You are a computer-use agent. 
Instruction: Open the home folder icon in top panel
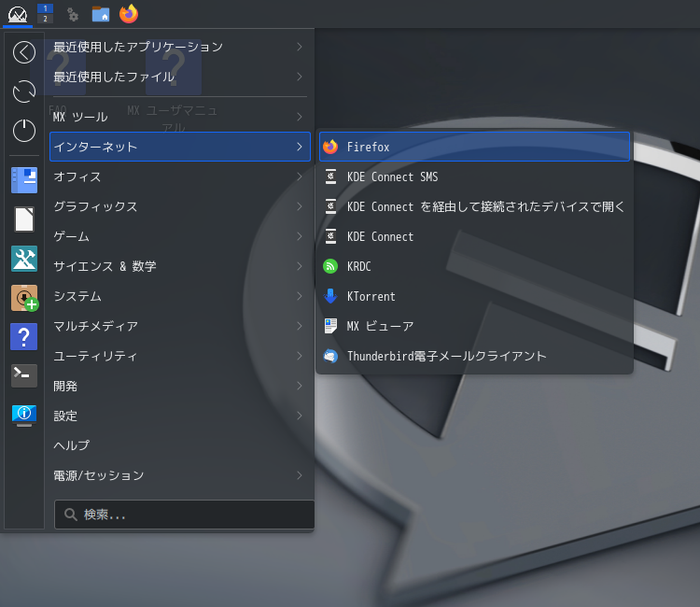click(x=101, y=14)
